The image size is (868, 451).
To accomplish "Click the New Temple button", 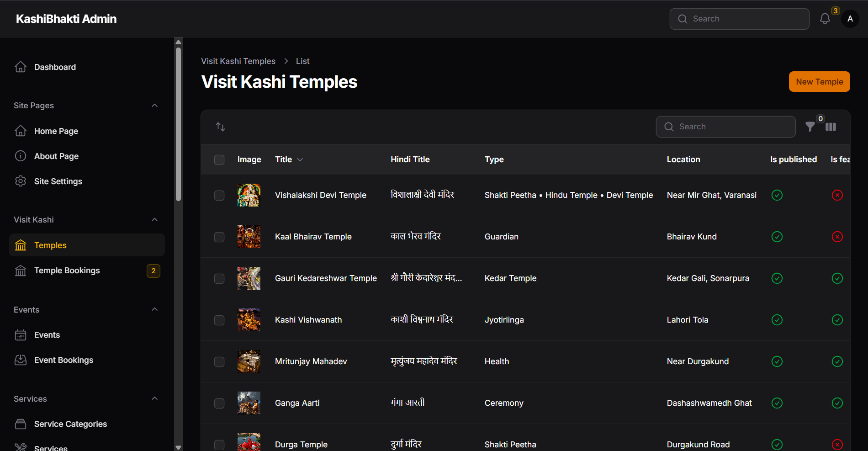I will tap(819, 81).
